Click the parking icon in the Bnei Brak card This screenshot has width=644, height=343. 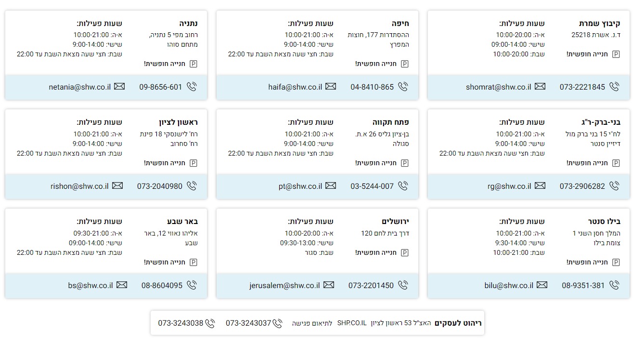[x=616, y=163]
